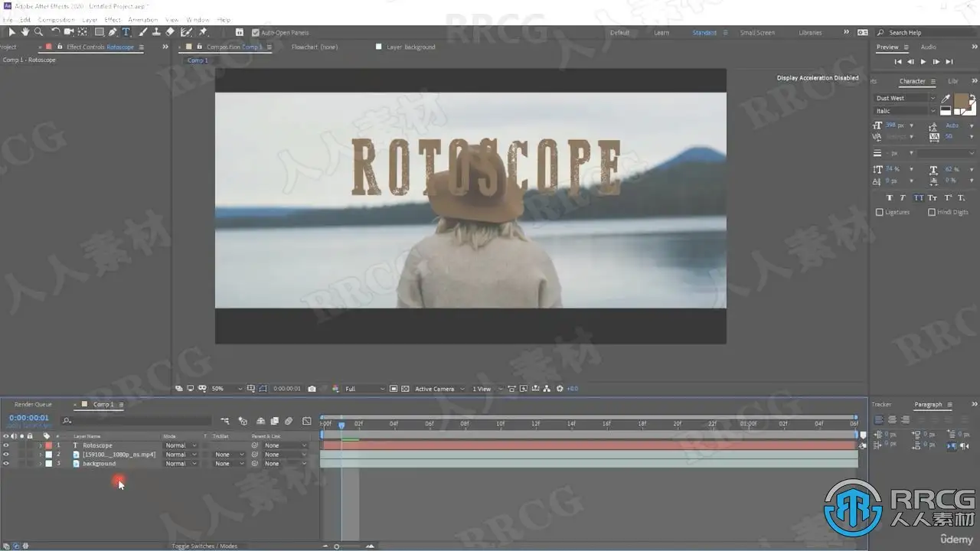The width and height of the screenshot is (980, 551).
Task: Select the Zoom tool in toolbar
Action: click(x=38, y=32)
